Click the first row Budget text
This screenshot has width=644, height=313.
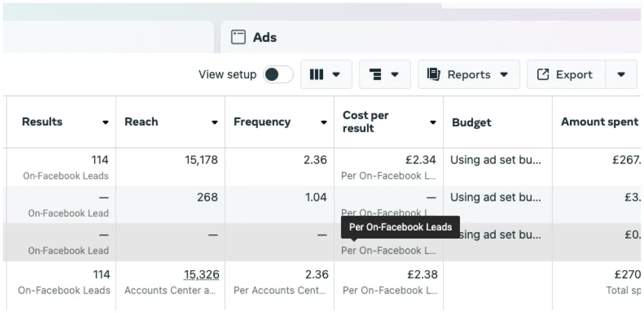tap(496, 160)
